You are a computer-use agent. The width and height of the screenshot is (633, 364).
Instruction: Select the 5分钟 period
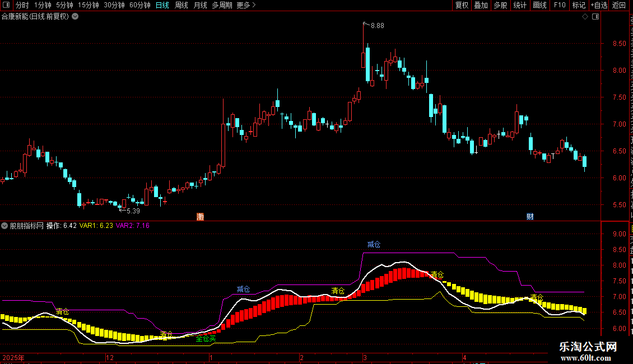[64, 5]
